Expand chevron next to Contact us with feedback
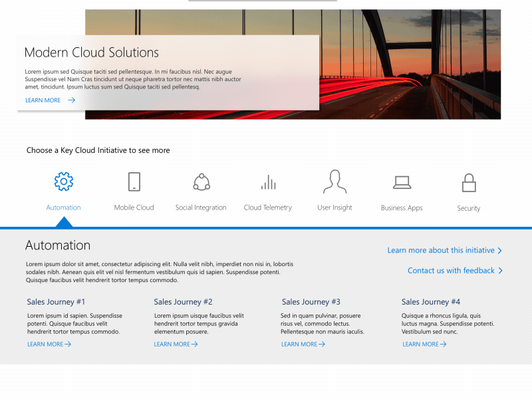This screenshot has width=532, height=399. (500, 271)
